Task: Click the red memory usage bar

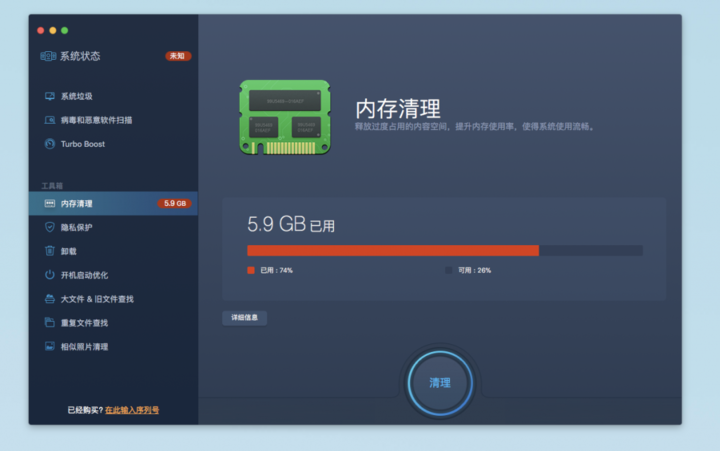Action: click(393, 250)
